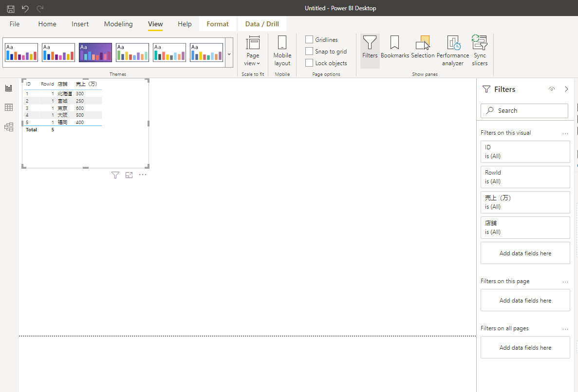Open the Page view dropdown
The image size is (578, 392).
pyautogui.click(x=253, y=51)
